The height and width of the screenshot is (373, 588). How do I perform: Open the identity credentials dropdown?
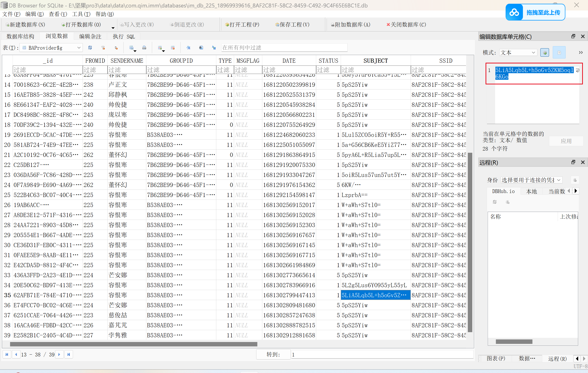531,180
